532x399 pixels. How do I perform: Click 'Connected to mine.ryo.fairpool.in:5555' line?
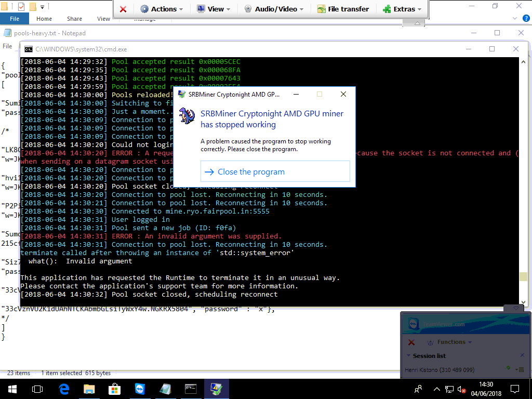click(x=145, y=211)
